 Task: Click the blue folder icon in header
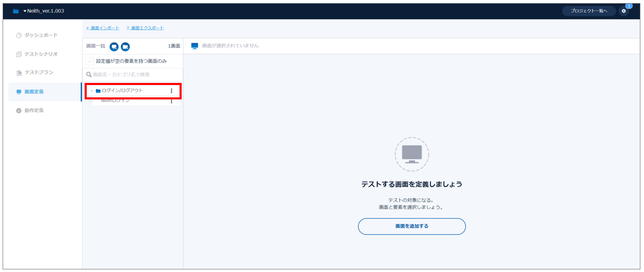[16, 11]
